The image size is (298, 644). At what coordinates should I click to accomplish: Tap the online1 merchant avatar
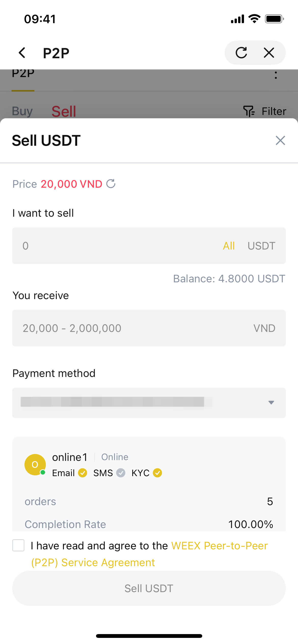click(x=35, y=464)
